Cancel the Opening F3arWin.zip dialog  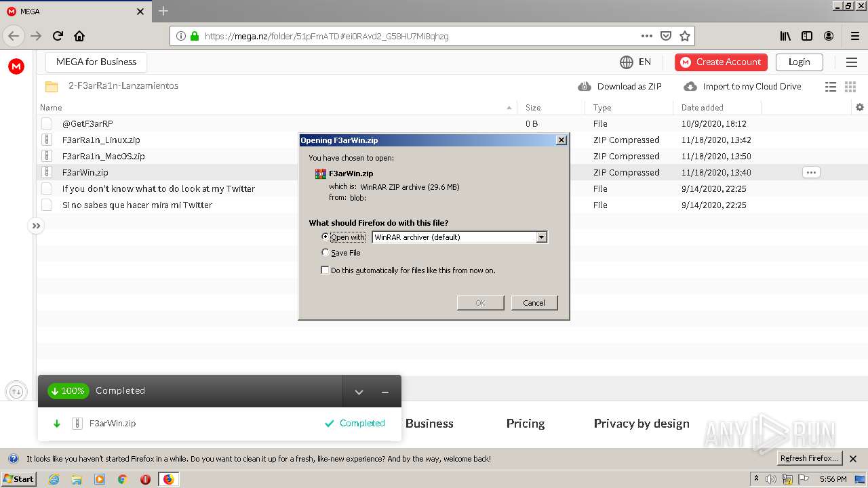[x=534, y=303]
